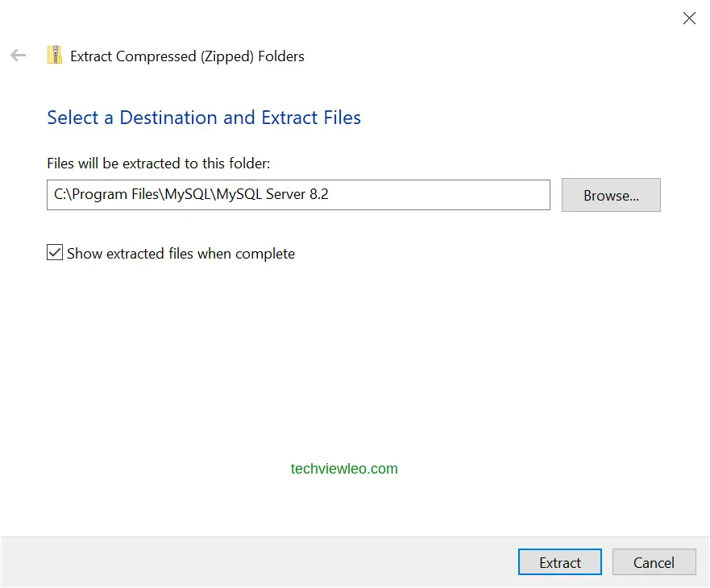710x588 pixels.
Task: Click the "Select a Destination and Extract Files" heading
Action: coord(203,118)
